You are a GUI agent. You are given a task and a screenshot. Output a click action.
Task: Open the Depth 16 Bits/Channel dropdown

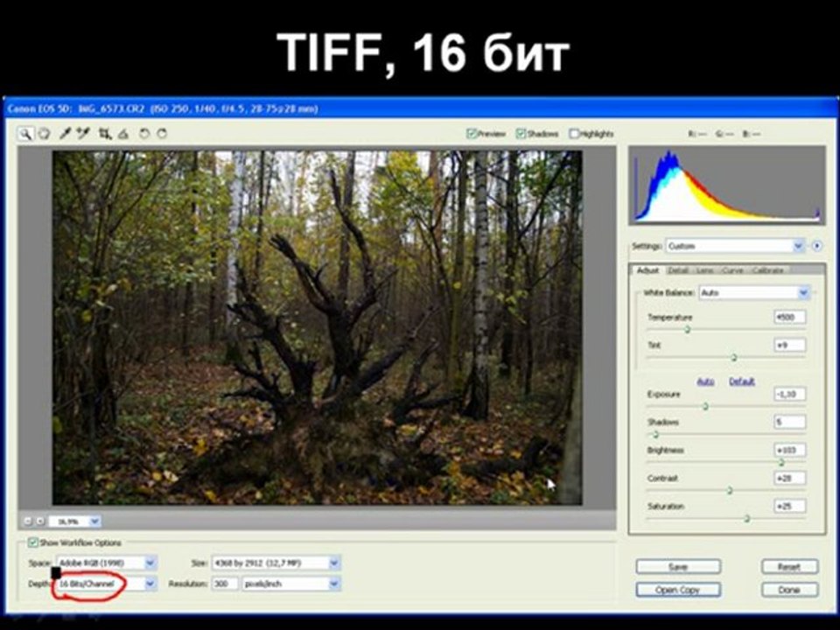coord(106,584)
